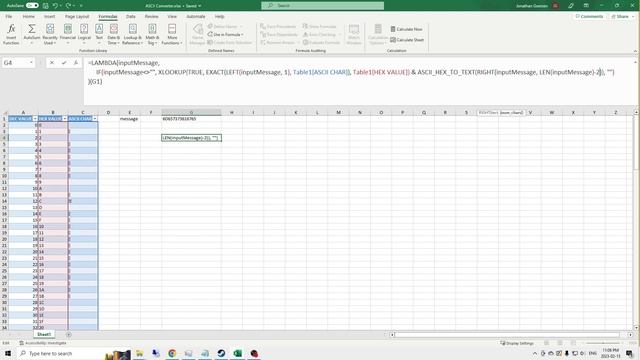Open HEX VALUE column filter dropdown

(x=64, y=119)
